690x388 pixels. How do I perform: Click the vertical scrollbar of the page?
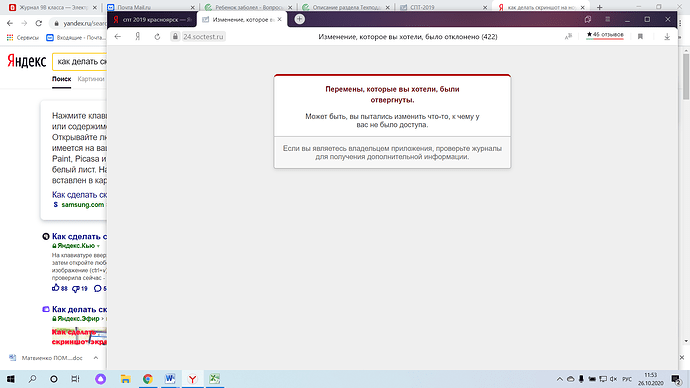click(x=686, y=77)
